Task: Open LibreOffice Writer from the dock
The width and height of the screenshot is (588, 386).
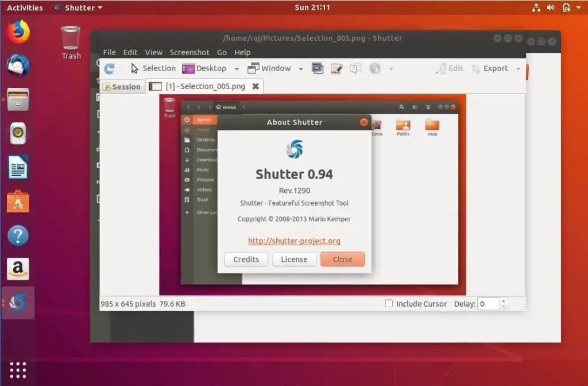Action: 18,167
